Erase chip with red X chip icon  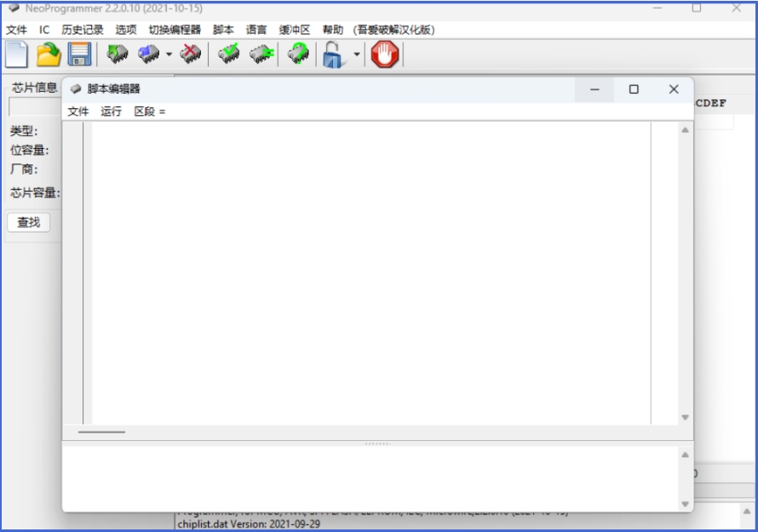coord(191,54)
